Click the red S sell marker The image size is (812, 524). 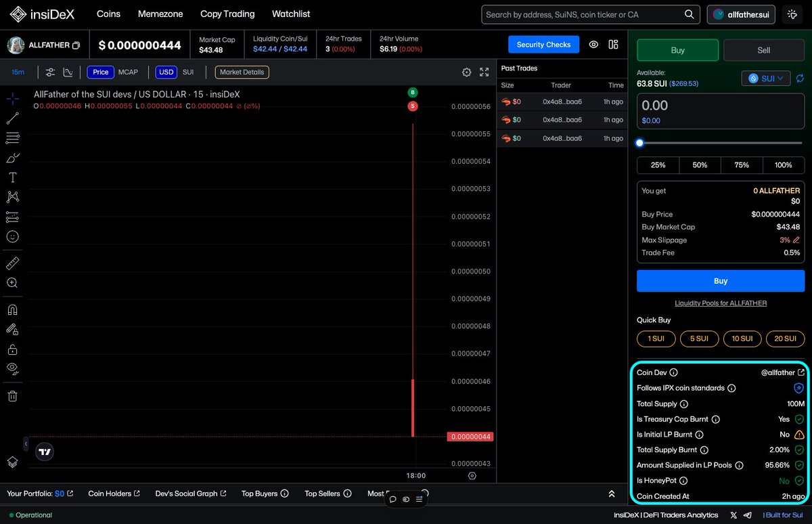pyautogui.click(x=412, y=106)
